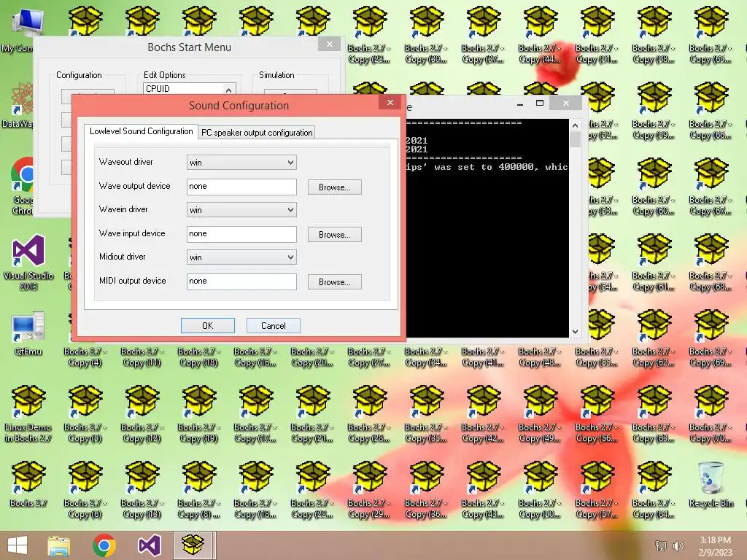This screenshot has height=560, width=747.
Task: Select the Bochs 2.7 - Copy (35 icon
Action: click(x=426, y=414)
